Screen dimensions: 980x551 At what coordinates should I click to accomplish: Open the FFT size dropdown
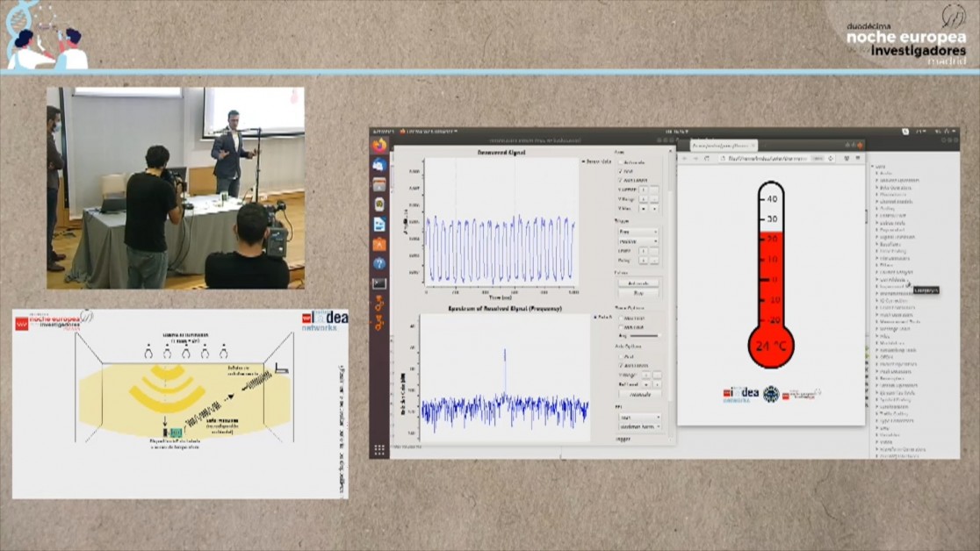[x=637, y=418]
